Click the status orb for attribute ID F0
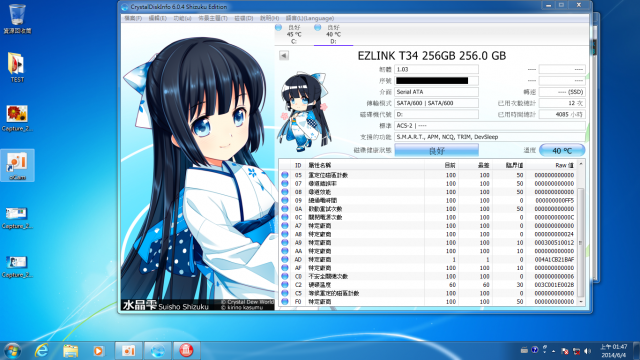640x360 pixels. pos(285,302)
